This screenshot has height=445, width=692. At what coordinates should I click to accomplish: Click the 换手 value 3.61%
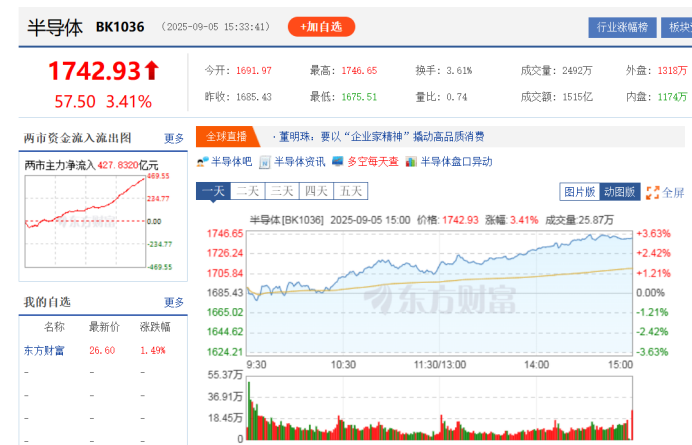click(x=459, y=71)
